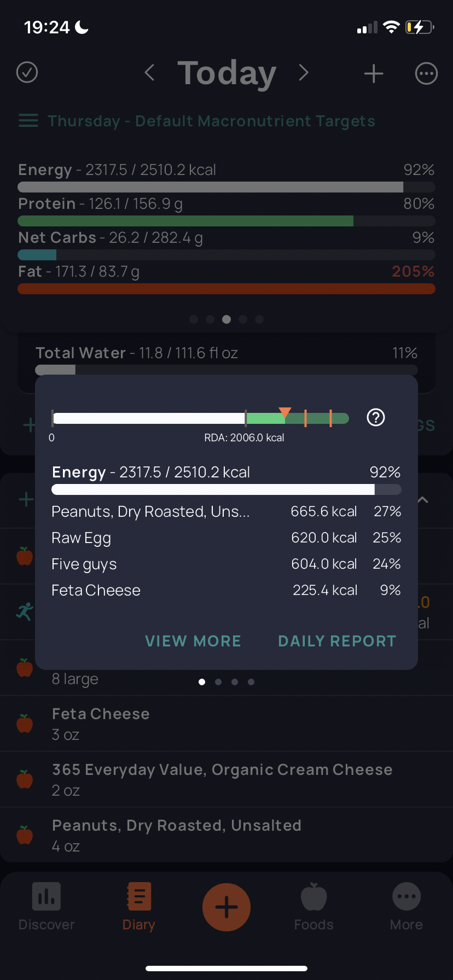Open the More tab
This screenshot has width=453, height=980.
point(406,907)
